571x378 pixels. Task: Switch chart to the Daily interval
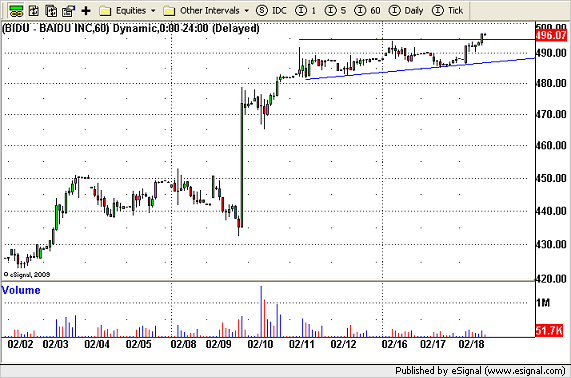coord(406,11)
